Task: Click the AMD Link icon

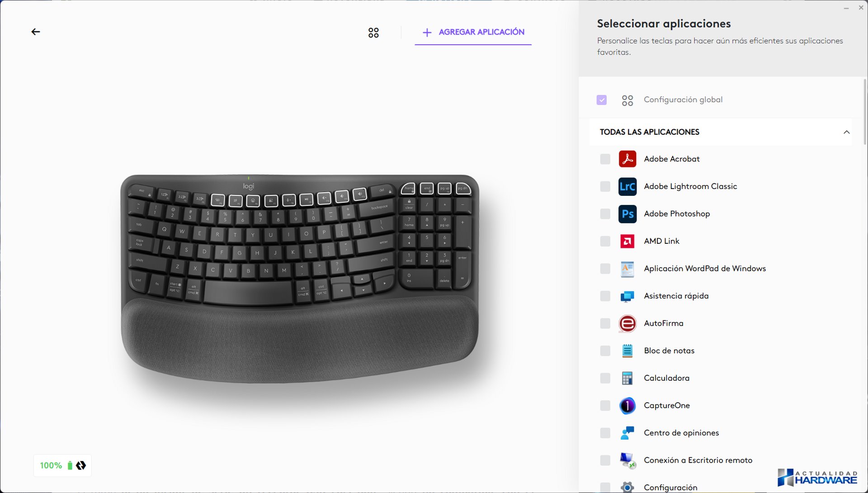Action: tap(627, 241)
